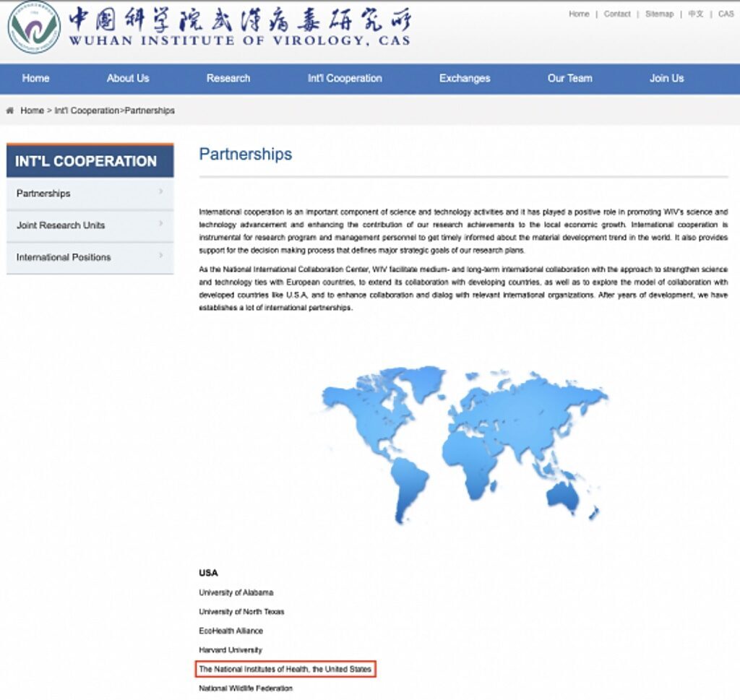Click National Wildlife Federation entry

pos(246,688)
